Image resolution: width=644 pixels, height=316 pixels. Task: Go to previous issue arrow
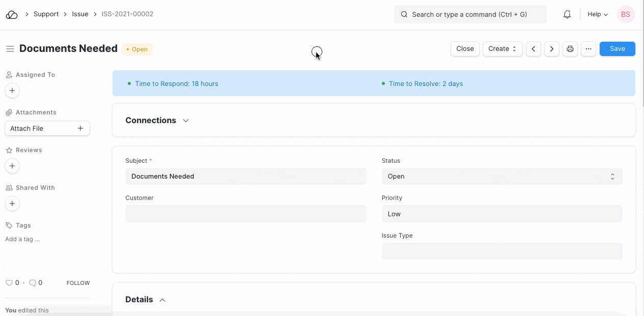(533, 49)
